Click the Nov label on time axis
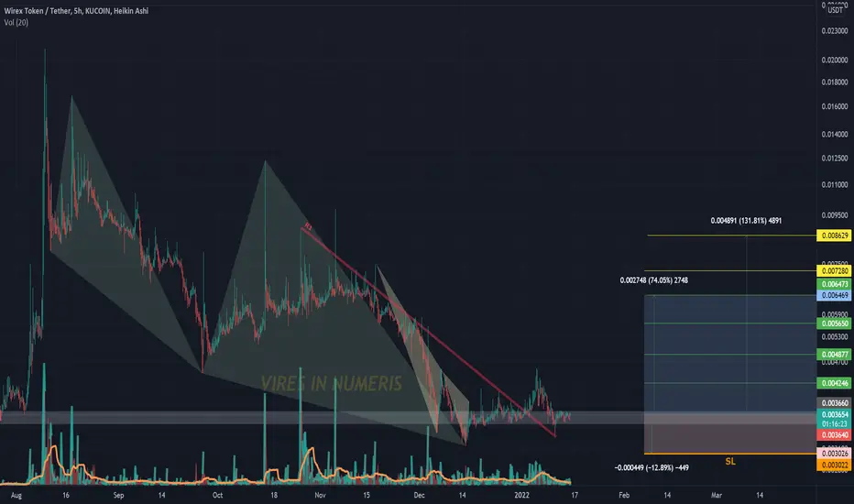Viewport: 854px width, 504px height. (321, 495)
